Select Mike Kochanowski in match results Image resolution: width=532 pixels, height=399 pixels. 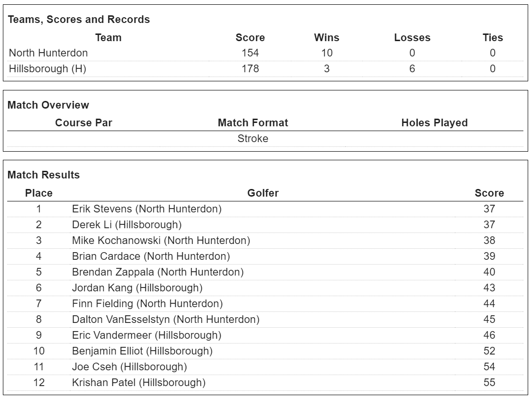(x=161, y=240)
